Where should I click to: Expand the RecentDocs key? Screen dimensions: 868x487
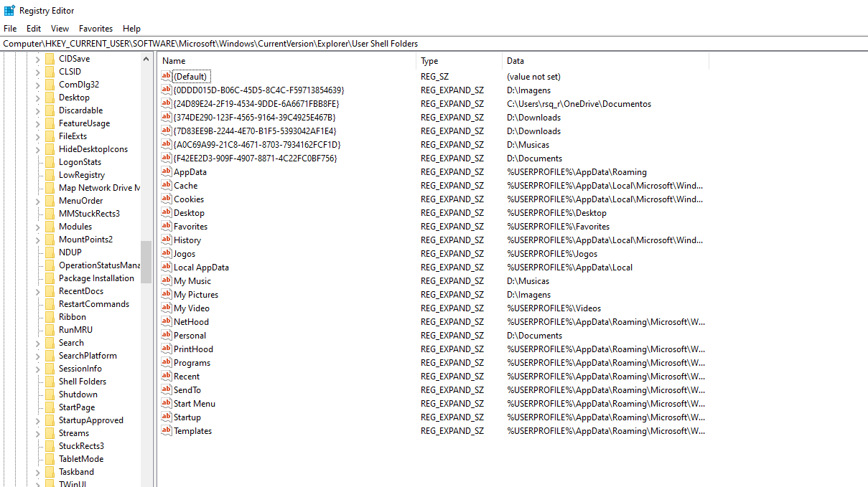[x=38, y=291]
